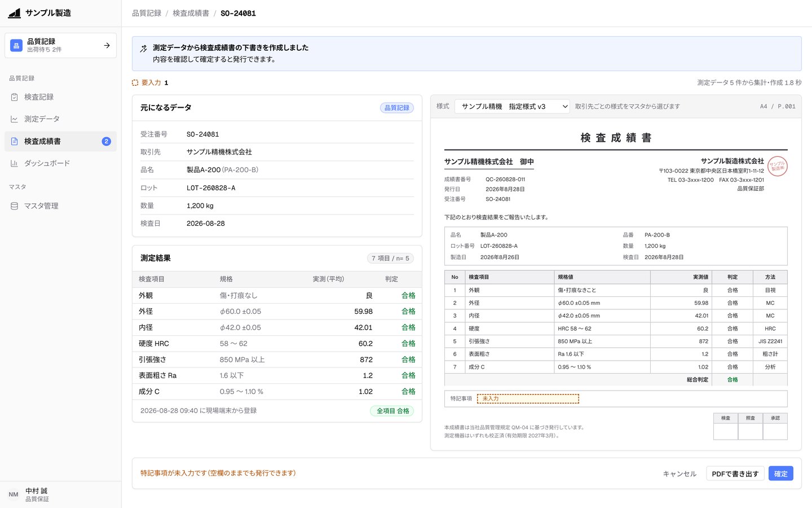The width and height of the screenshot is (812, 508).
Task: Click the magic wand icon in banner
Action: (x=144, y=49)
